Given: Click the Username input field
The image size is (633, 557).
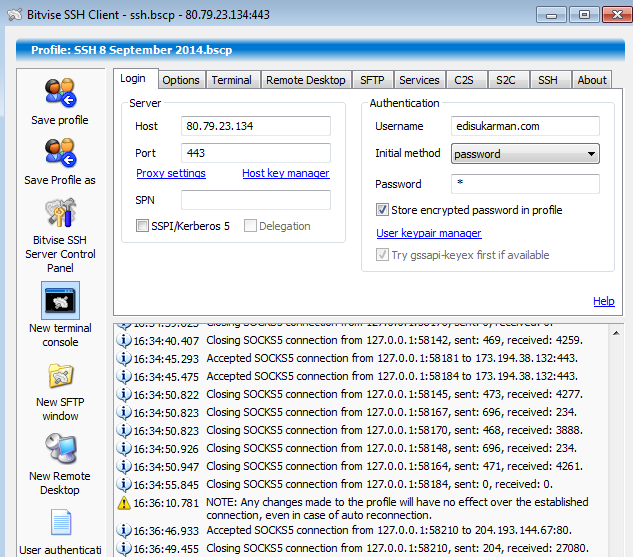Looking at the screenshot, I should (525, 126).
